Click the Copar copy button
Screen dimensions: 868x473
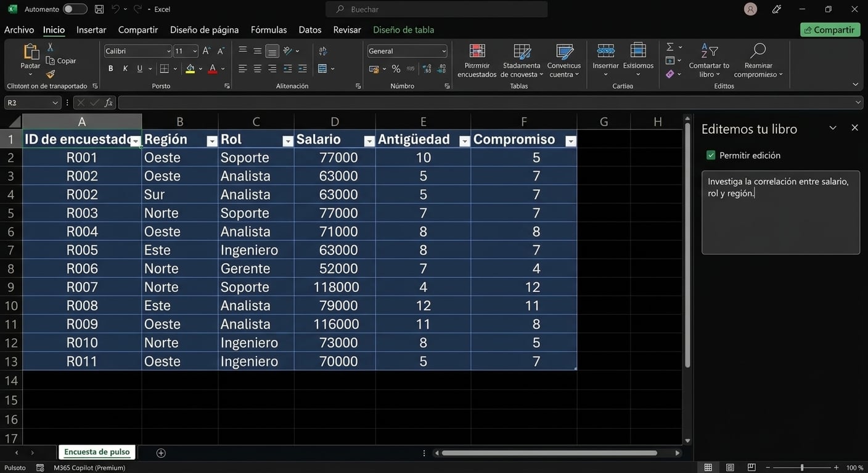(x=61, y=61)
